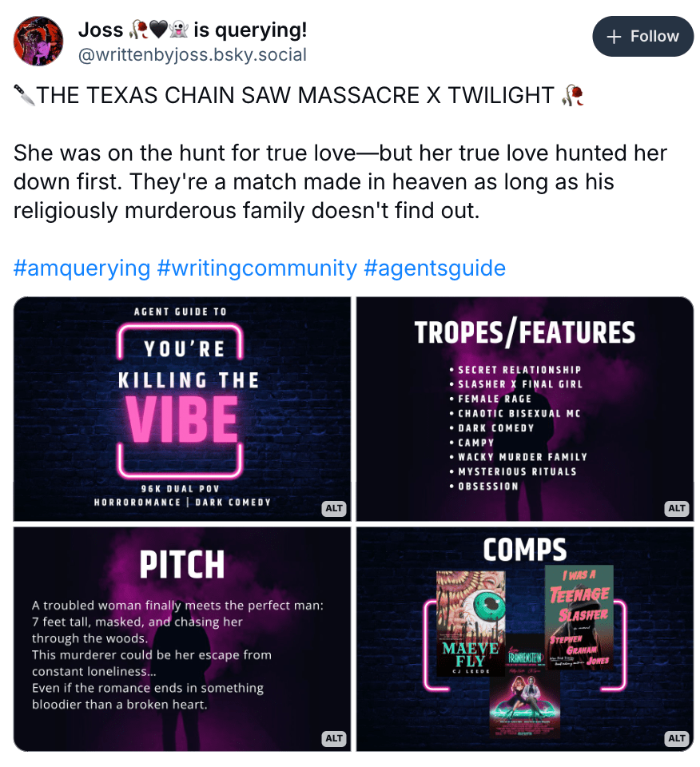Click the 'I Was a Teenage Slasher' cover
Image resolution: width=700 pixels, height=767 pixels.
(x=579, y=618)
